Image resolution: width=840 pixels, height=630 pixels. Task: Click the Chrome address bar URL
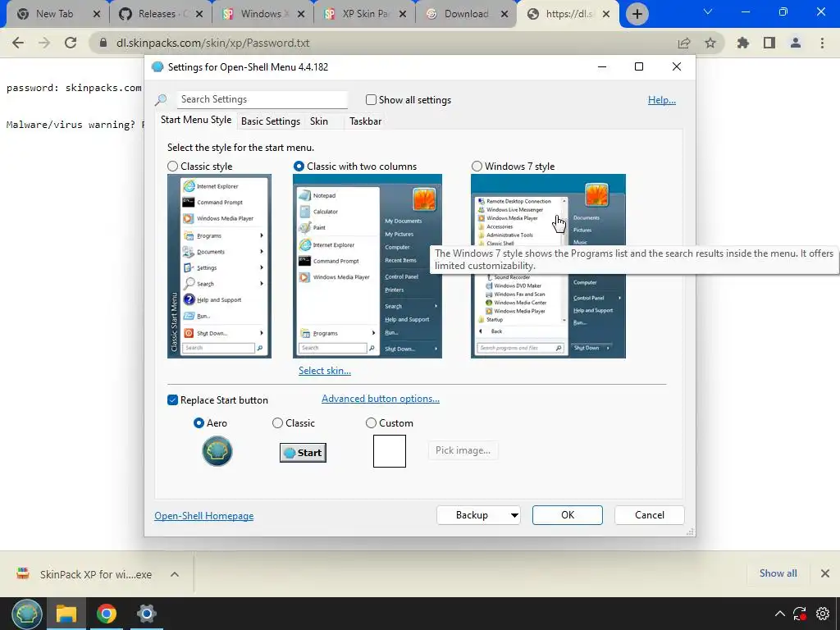click(213, 43)
